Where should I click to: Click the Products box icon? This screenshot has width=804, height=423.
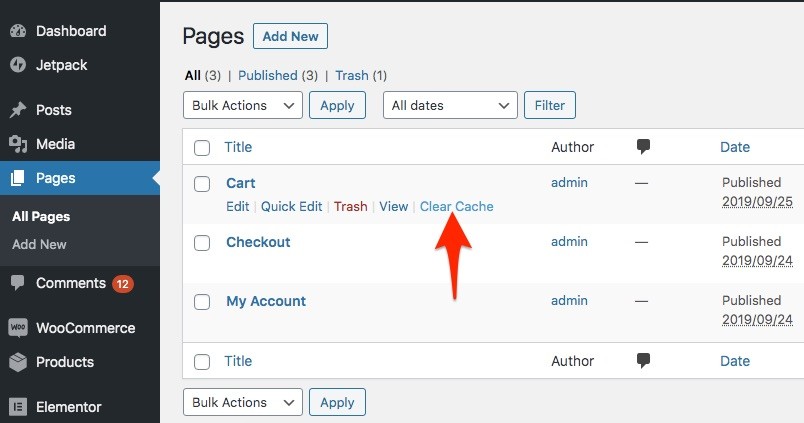click(17, 362)
